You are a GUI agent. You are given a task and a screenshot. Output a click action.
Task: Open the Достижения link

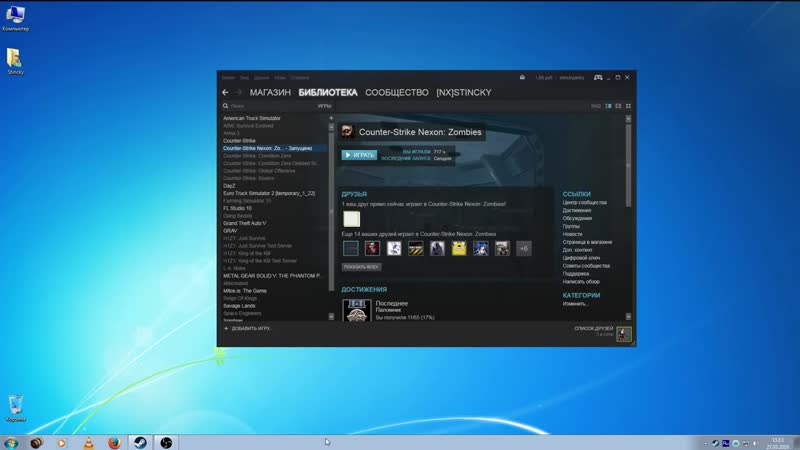pyautogui.click(x=577, y=210)
